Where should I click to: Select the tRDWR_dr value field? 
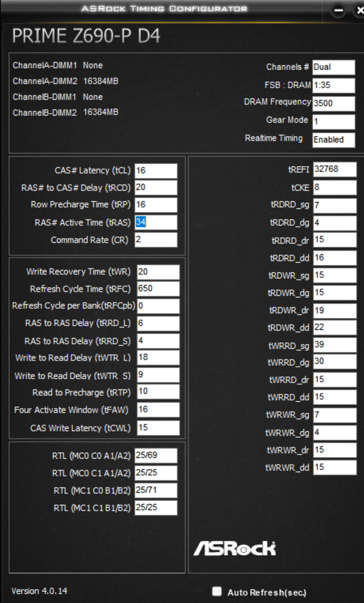(335, 311)
